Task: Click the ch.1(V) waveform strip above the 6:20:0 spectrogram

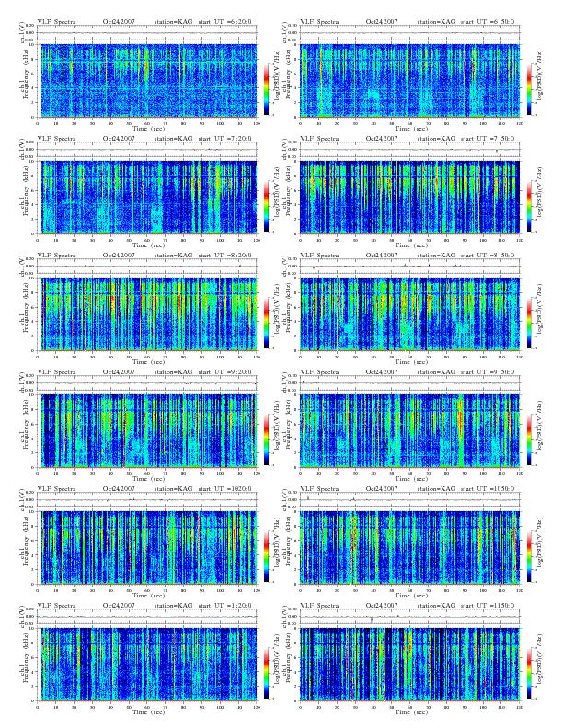Action: (x=147, y=33)
